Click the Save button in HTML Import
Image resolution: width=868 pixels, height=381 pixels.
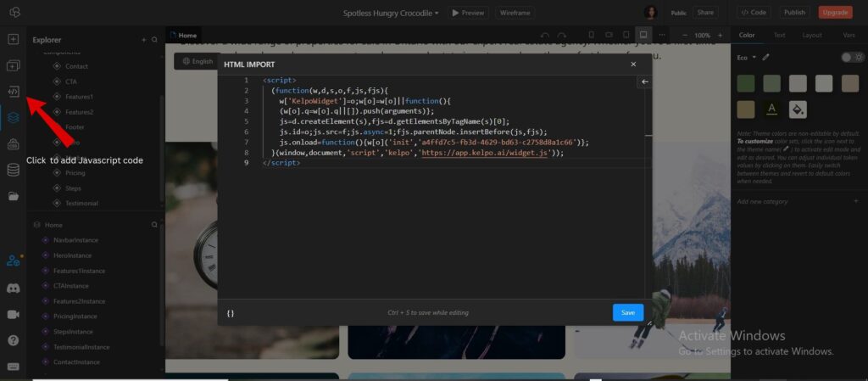628,312
